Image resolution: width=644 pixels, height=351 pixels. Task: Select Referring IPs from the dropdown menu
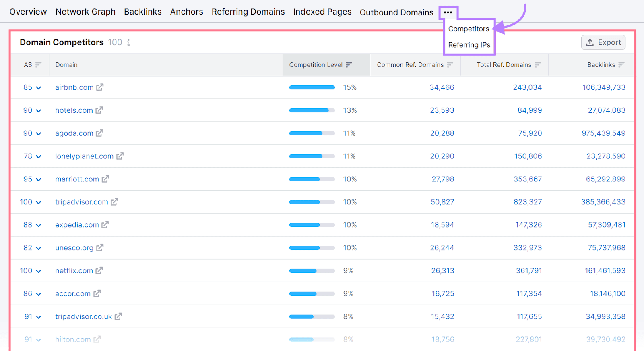[x=469, y=45]
